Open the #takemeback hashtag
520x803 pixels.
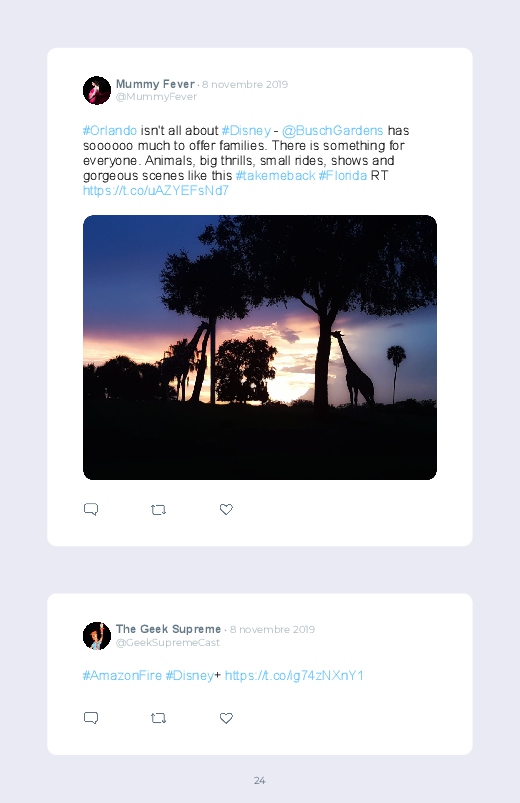point(275,176)
